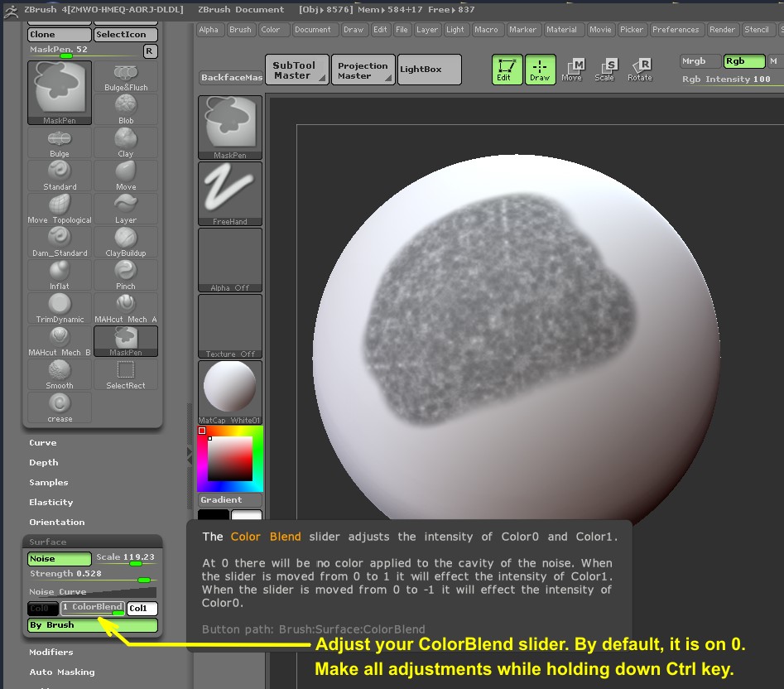Toggle the Mrgb channel button
The height and width of the screenshot is (689, 784).
tap(700, 61)
